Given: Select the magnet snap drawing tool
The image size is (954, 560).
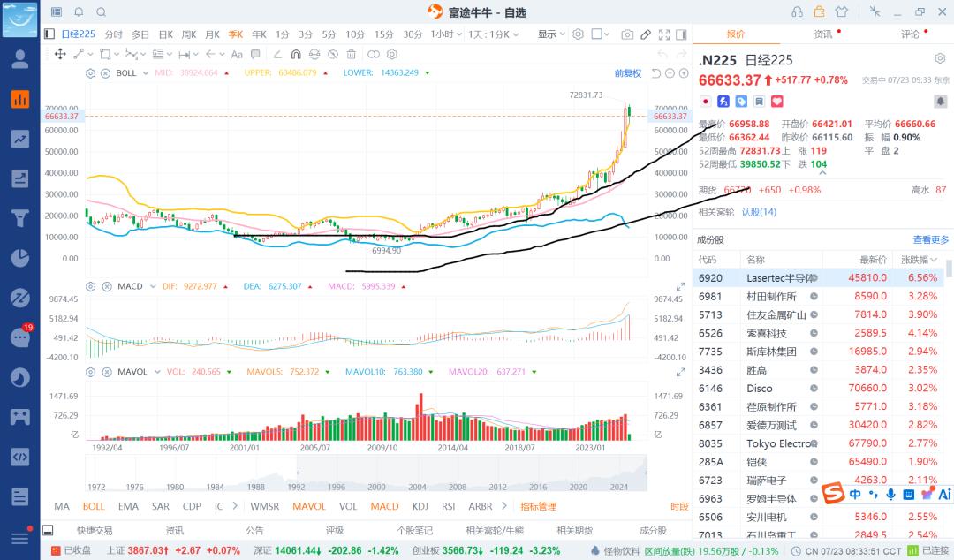Looking at the screenshot, I should pos(296,54).
